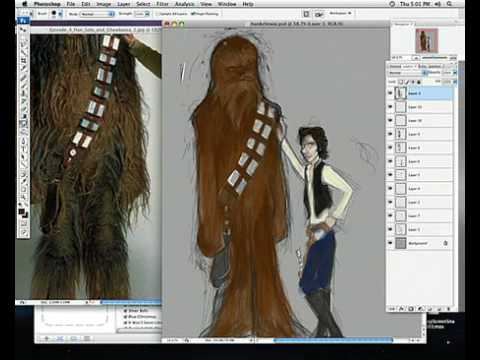Click the background color swatch in toolbox

(26, 215)
